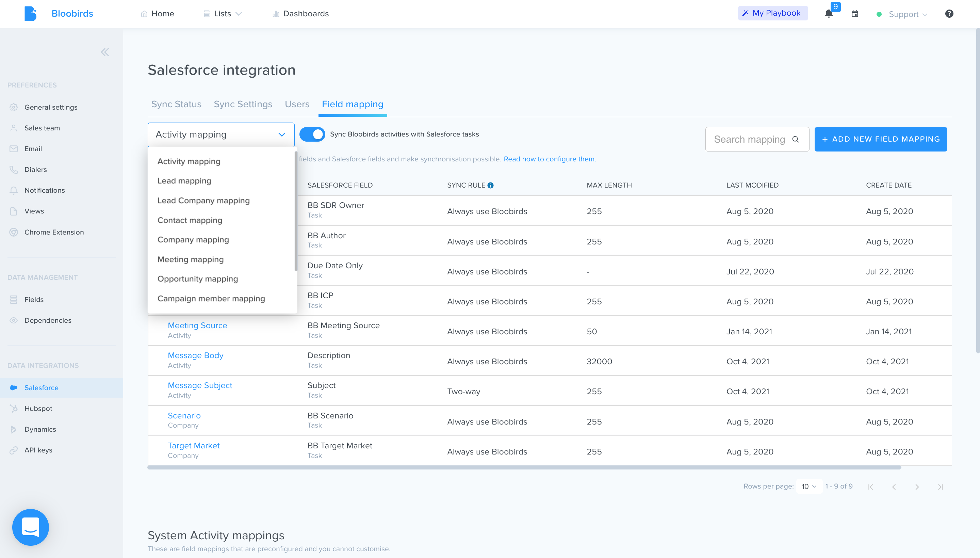
Task: Open Scenario field link
Action: (x=184, y=416)
